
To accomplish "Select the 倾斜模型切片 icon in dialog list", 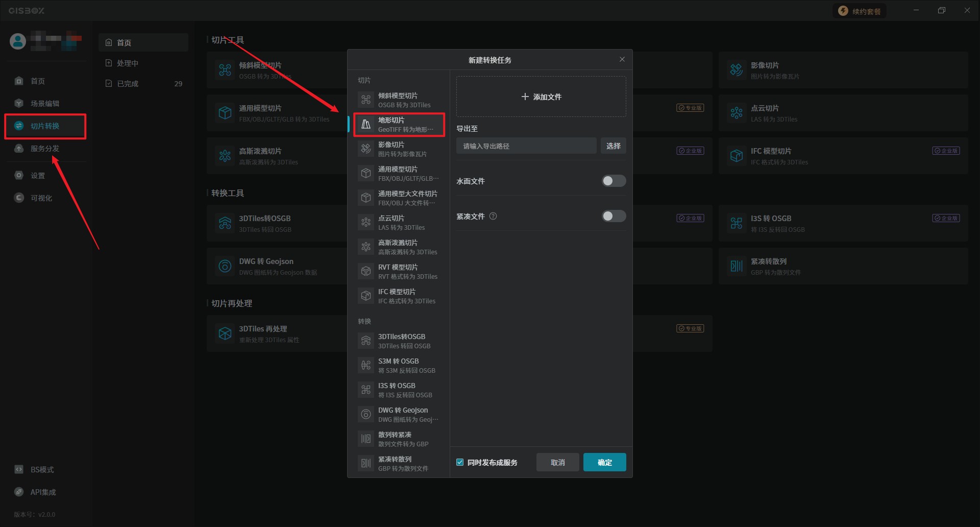I will (366, 100).
